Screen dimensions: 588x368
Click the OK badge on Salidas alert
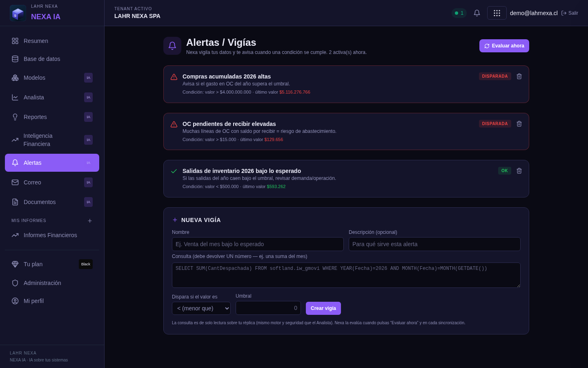pos(505,171)
